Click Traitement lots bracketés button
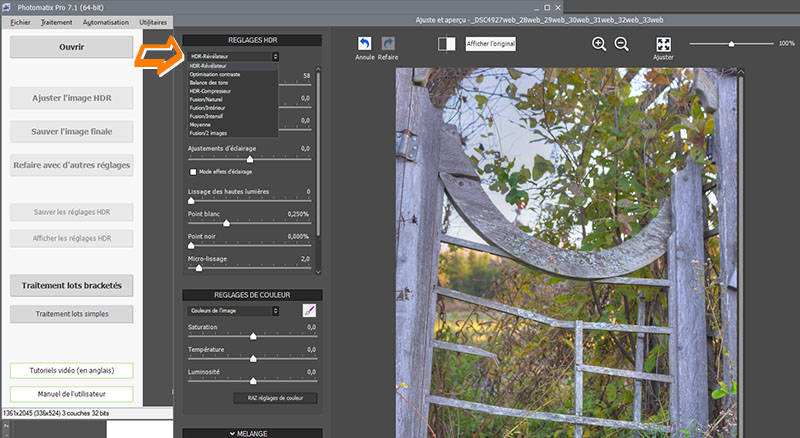Image resolution: width=800 pixels, height=438 pixels. point(71,285)
